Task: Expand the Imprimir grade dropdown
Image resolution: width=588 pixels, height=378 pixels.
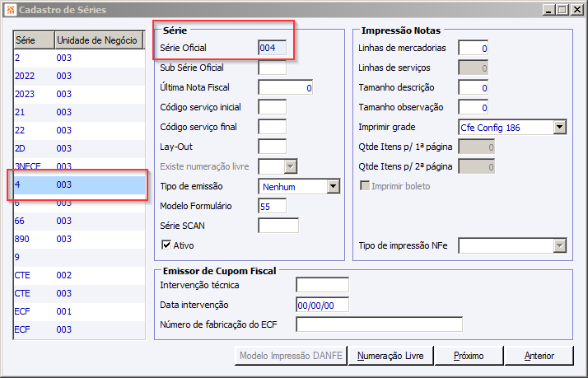Action: 559,128
